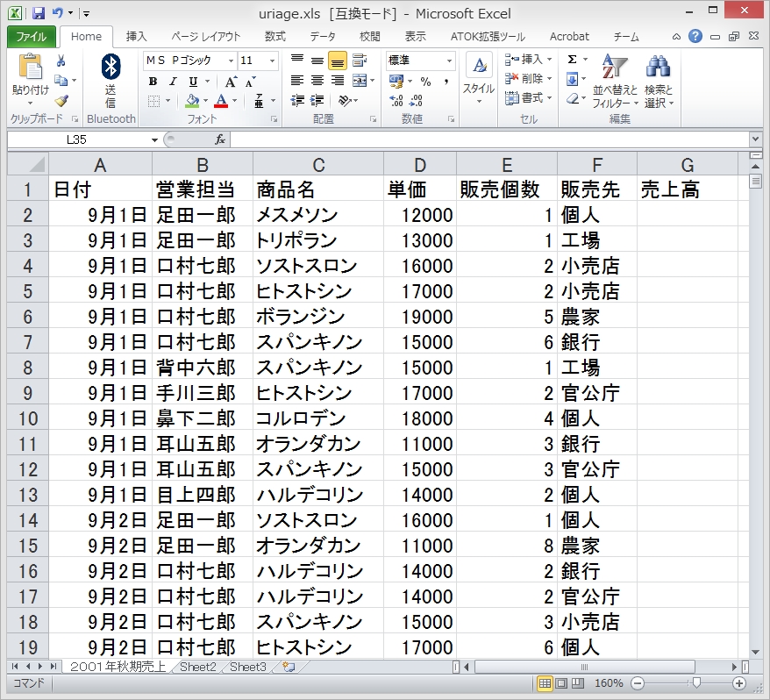
Task: Click zoom in plus button
Action: 739,683
